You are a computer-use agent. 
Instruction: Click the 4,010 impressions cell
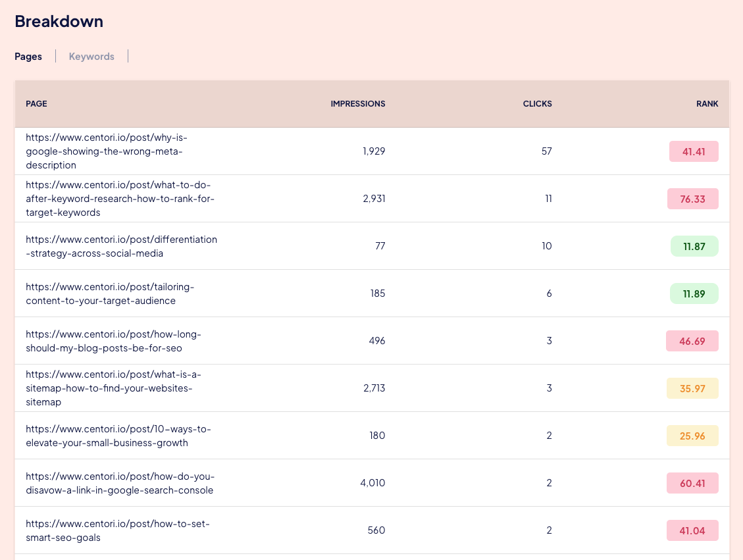(372, 483)
